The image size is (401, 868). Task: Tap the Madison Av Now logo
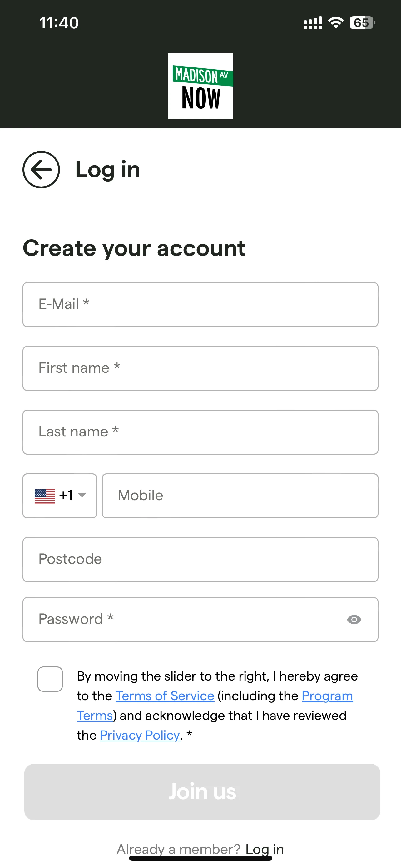tap(200, 86)
